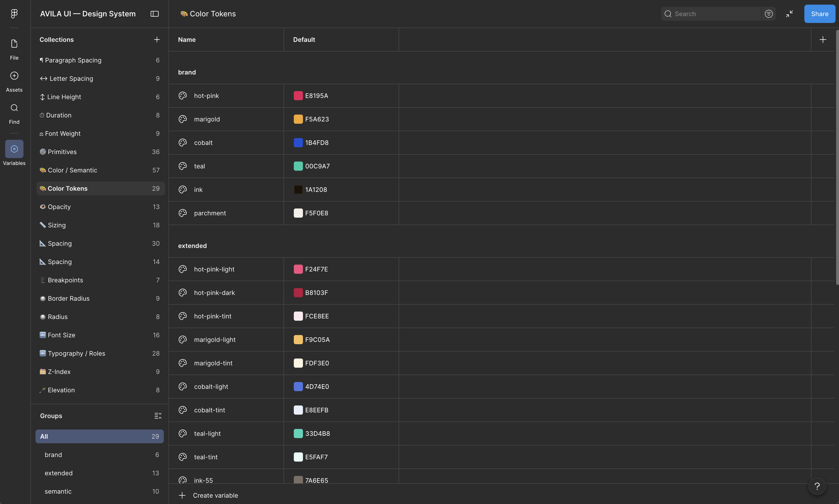Viewport: 839px width, 504px height.
Task: Open the File panel icon
Action: (14, 44)
